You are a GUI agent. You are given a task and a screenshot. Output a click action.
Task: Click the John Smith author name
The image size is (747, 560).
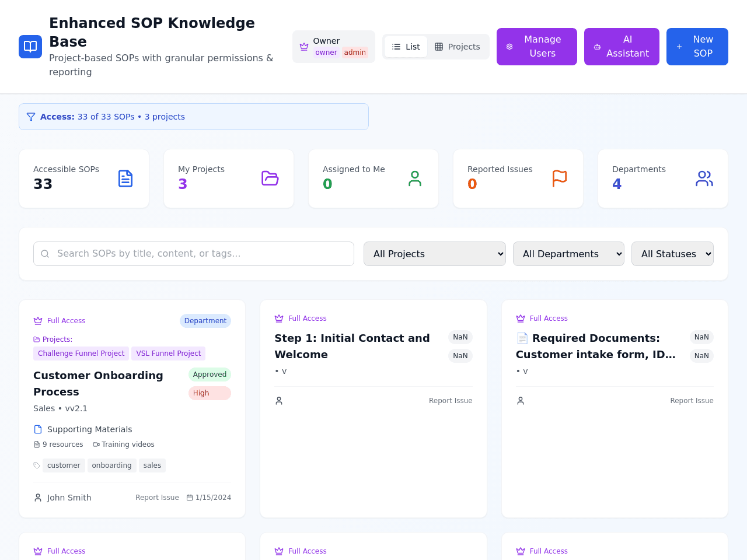pos(69,498)
